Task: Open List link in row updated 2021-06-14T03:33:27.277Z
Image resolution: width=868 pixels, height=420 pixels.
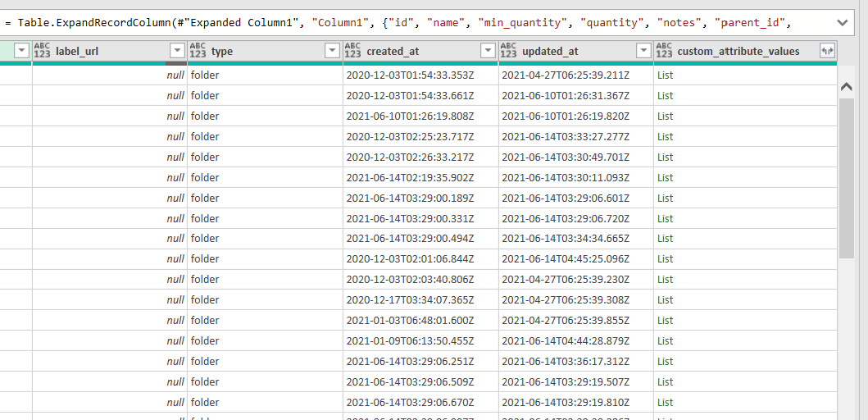Action: [x=665, y=136]
